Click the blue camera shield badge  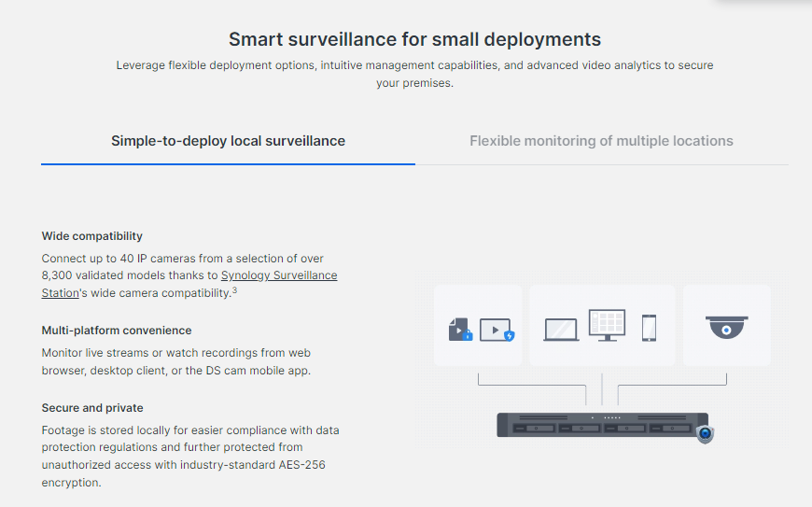pos(705,433)
